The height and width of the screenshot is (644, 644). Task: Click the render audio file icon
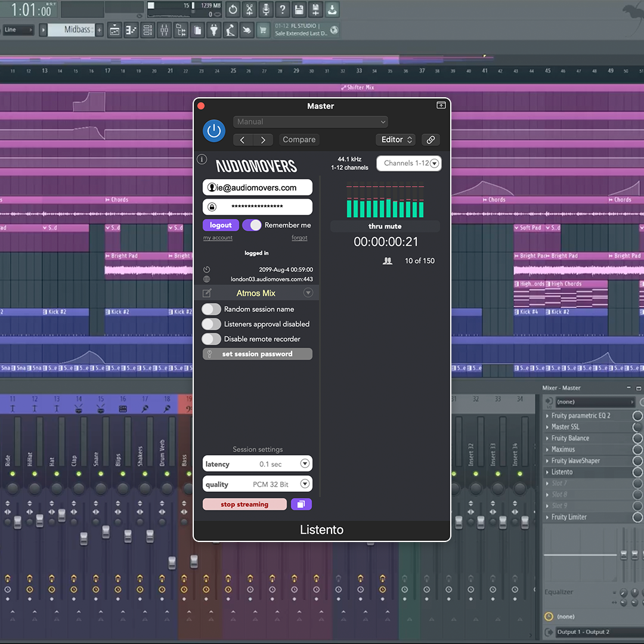[x=315, y=9]
